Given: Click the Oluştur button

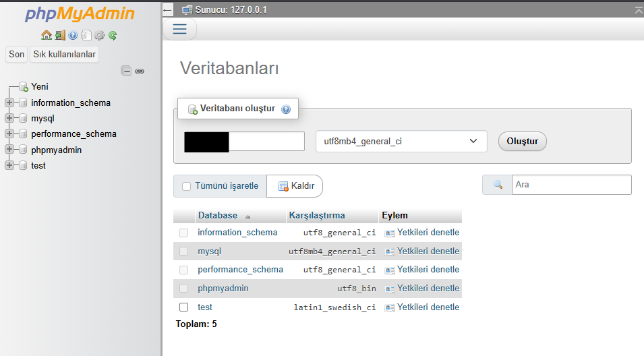Looking at the screenshot, I should 522,141.
